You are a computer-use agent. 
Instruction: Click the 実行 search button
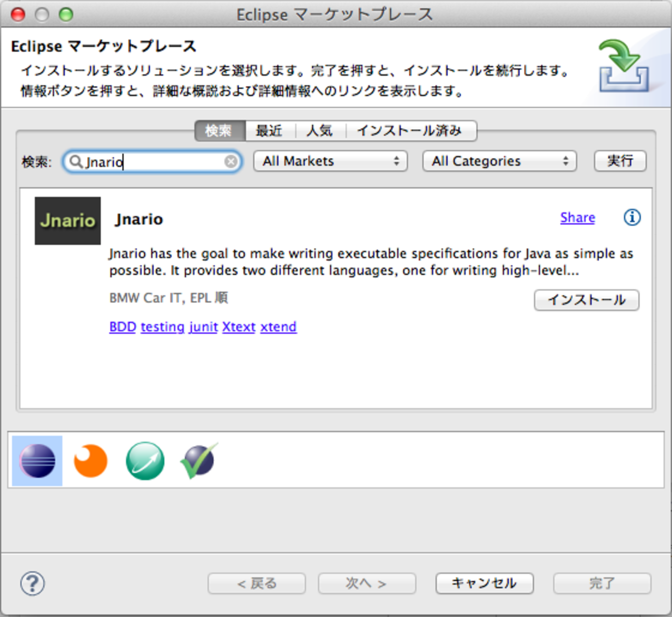(620, 161)
